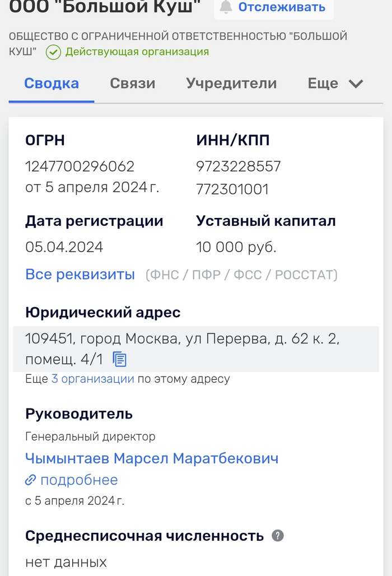
Task: Select the ОГРН number 1247700296062
Action: [80, 166]
